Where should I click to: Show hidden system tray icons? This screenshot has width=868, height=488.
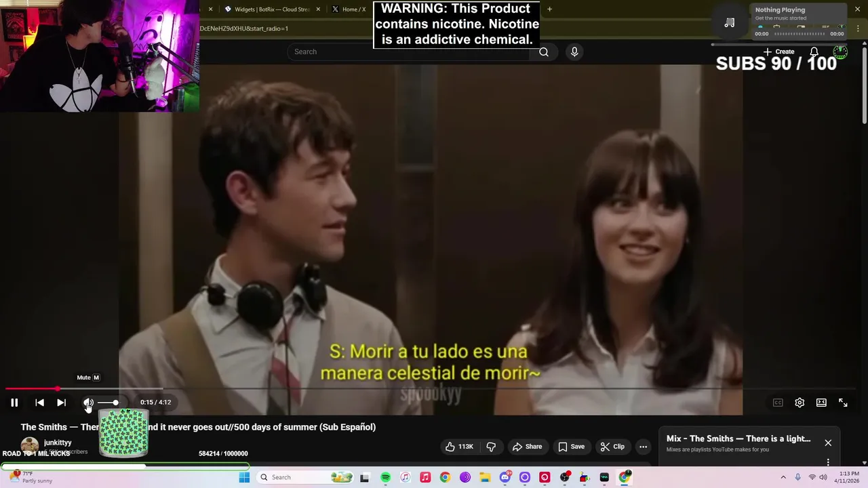[783, 477]
